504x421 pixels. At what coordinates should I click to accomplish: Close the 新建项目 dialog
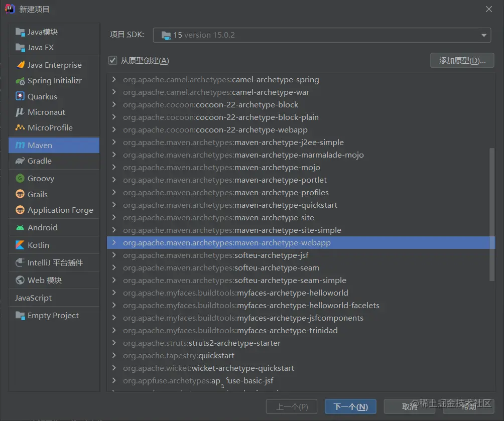click(x=488, y=9)
